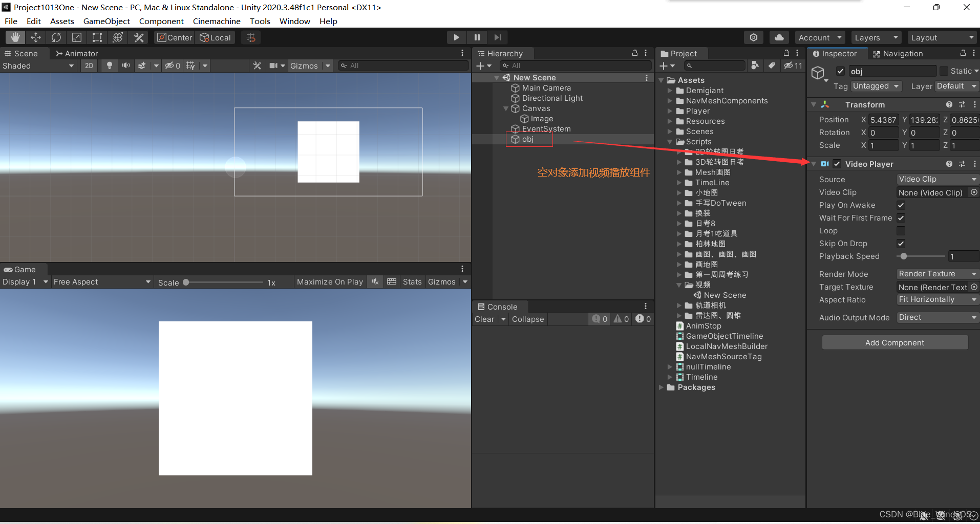Open the Unity cloud services icon
The height and width of the screenshot is (524, 980).
779,37
